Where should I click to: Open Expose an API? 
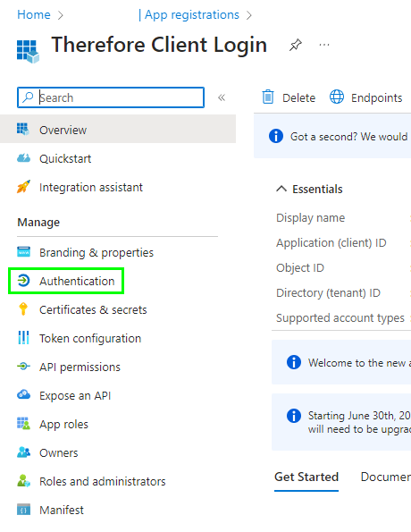(75, 396)
